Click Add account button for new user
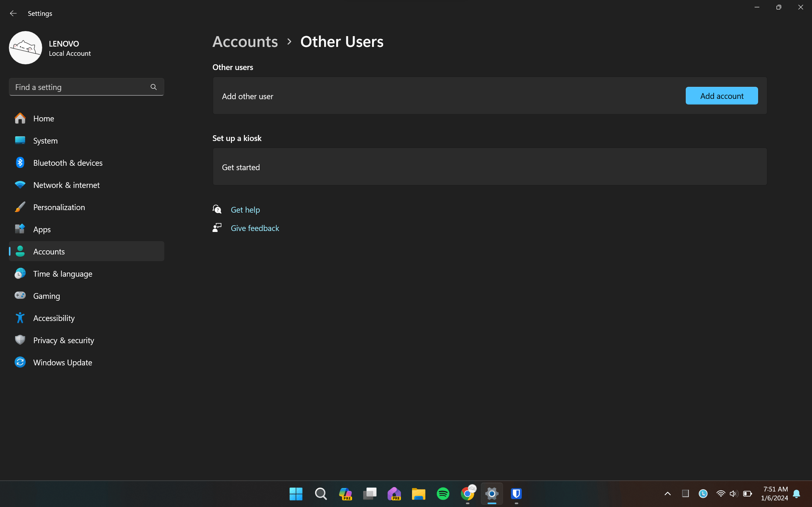Viewport: 812px width, 507px height. 721,95
